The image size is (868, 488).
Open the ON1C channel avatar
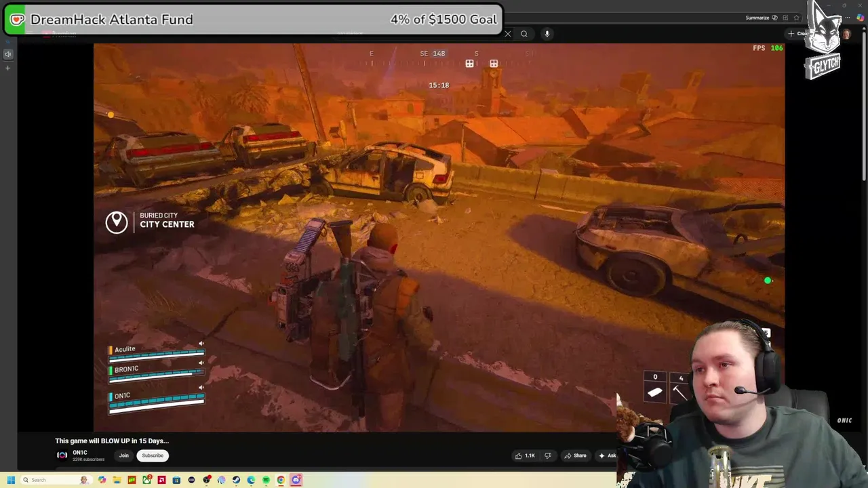pyautogui.click(x=62, y=455)
